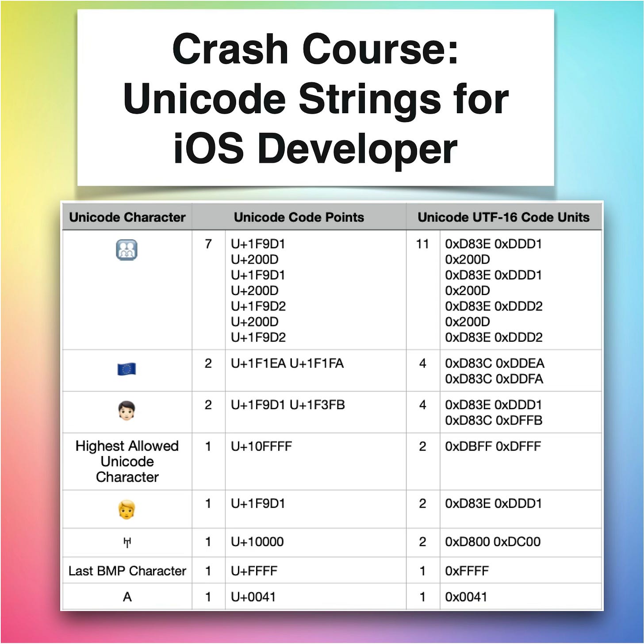This screenshot has height=644, width=644.
Task: Select the 'Unicode Code Points' column header
Action: pos(299,217)
